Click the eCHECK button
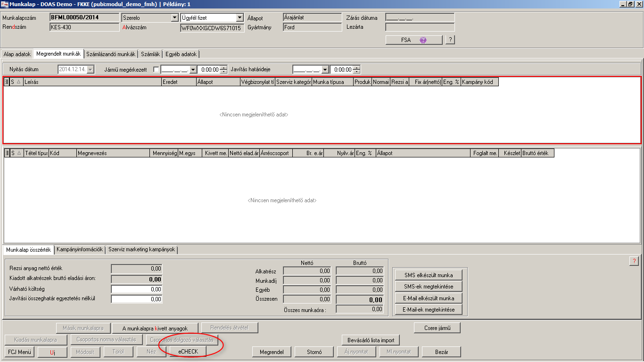The height and width of the screenshot is (362, 644). pyautogui.click(x=188, y=352)
